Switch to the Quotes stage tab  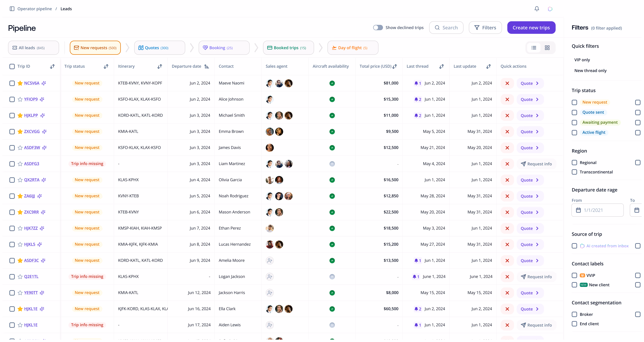point(160,48)
